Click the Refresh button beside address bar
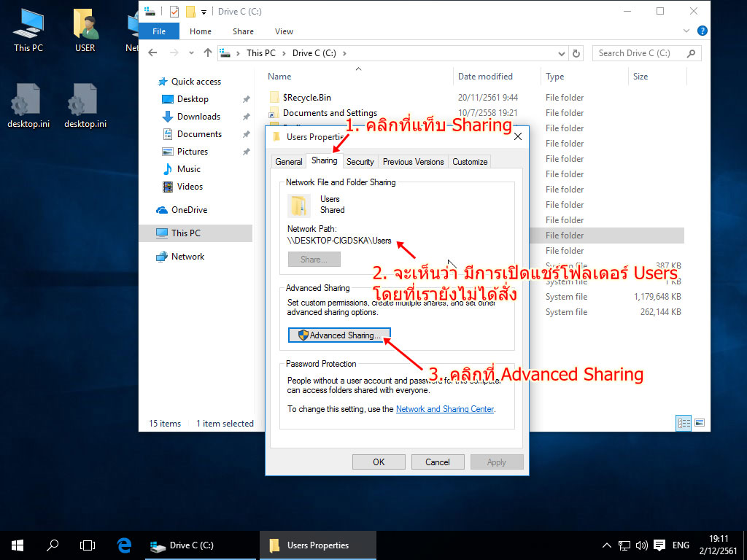The image size is (747, 560). 576,53
